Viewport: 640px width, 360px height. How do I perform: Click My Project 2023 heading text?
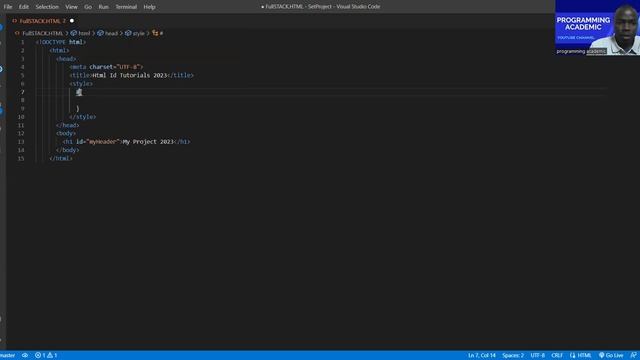pyautogui.click(x=148, y=142)
